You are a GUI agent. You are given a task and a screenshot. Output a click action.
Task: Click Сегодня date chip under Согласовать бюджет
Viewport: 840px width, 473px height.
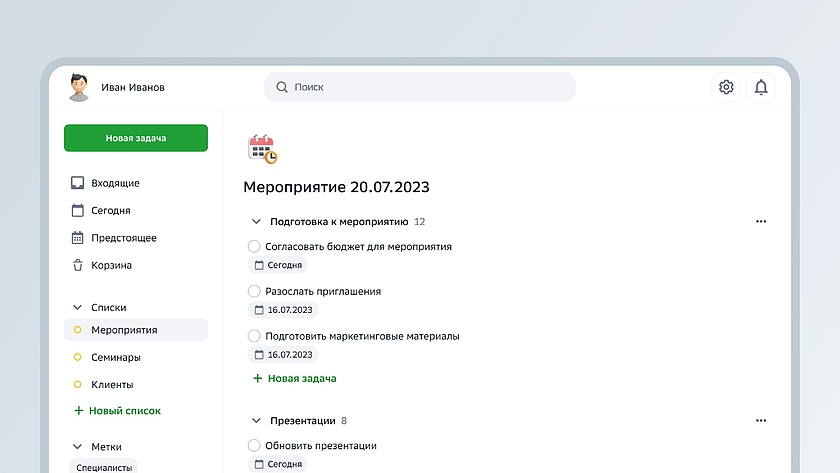(278, 265)
